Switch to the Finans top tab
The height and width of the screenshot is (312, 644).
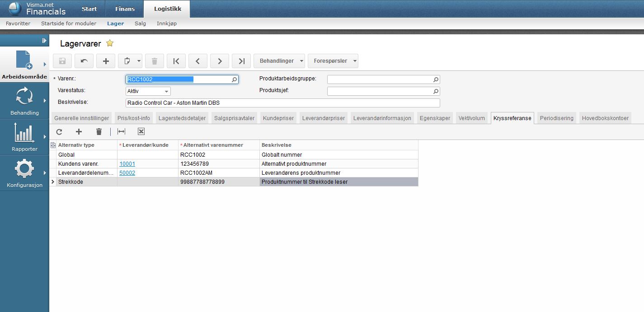(124, 9)
